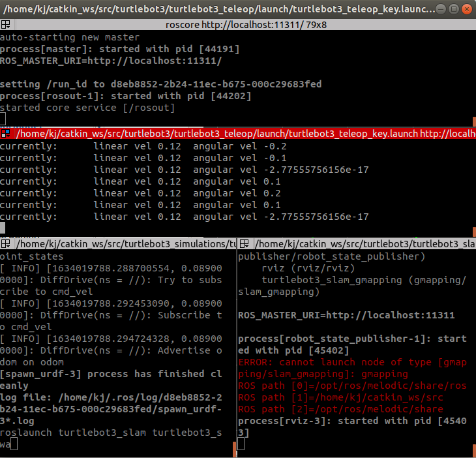The width and height of the screenshot is (476, 458).
Task: Click 'dom on odom' text
Action: [x=32, y=362]
